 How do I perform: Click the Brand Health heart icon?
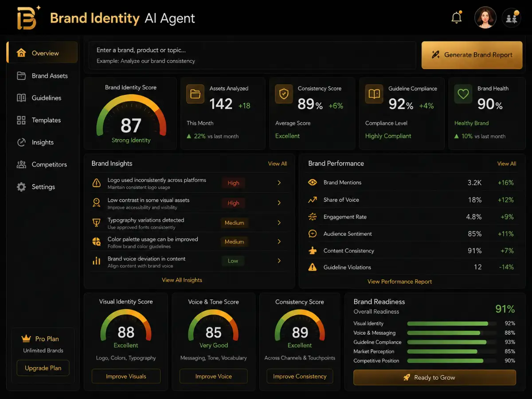tap(463, 94)
